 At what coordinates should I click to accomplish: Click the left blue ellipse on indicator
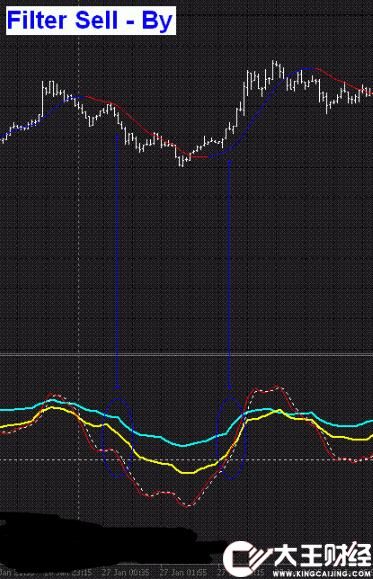[x=118, y=438]
